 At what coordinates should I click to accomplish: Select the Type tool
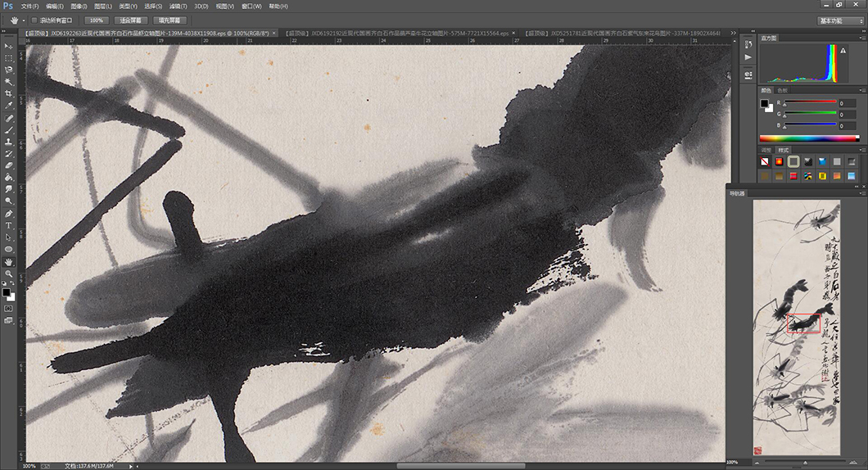8,226
